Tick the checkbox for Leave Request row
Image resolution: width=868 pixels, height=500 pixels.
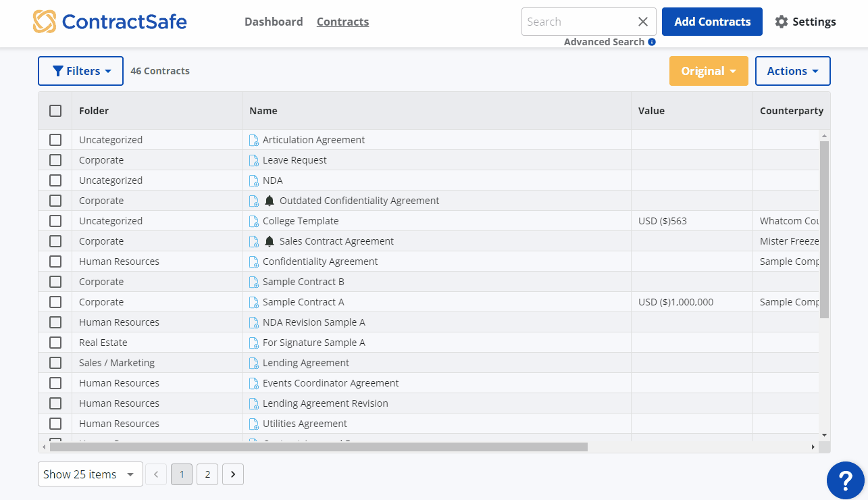coord(55,160)
